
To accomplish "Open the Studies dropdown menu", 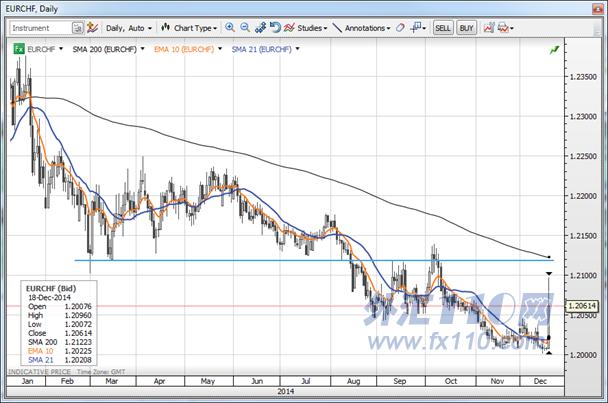I will point(312,28).
